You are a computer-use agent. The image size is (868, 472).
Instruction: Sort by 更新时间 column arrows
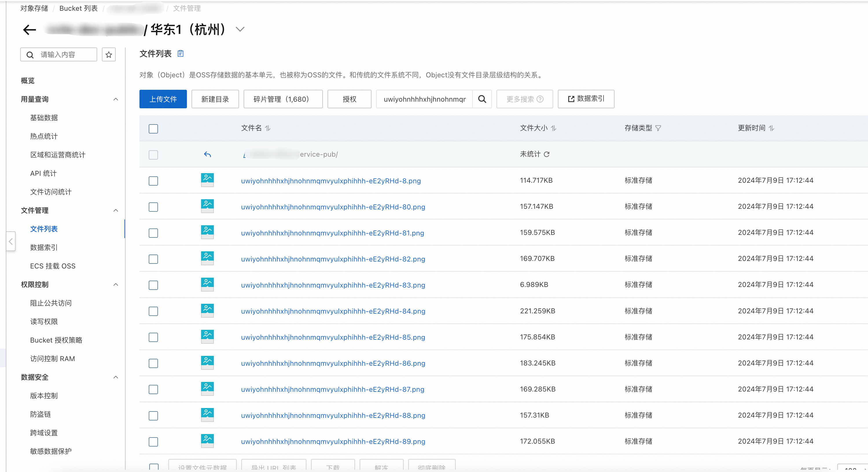[772, 128]
